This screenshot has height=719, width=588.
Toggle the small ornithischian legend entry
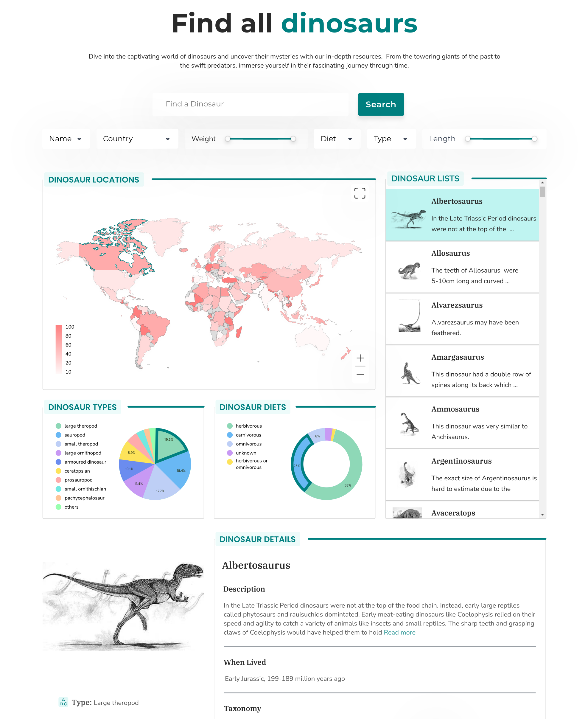tap(81, 489)
